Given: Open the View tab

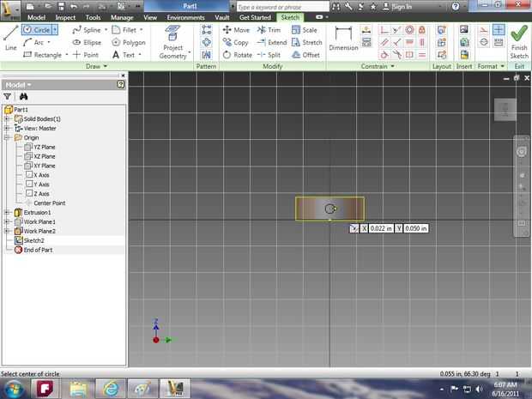Looking at the screenshot, I should pos(150,18).
